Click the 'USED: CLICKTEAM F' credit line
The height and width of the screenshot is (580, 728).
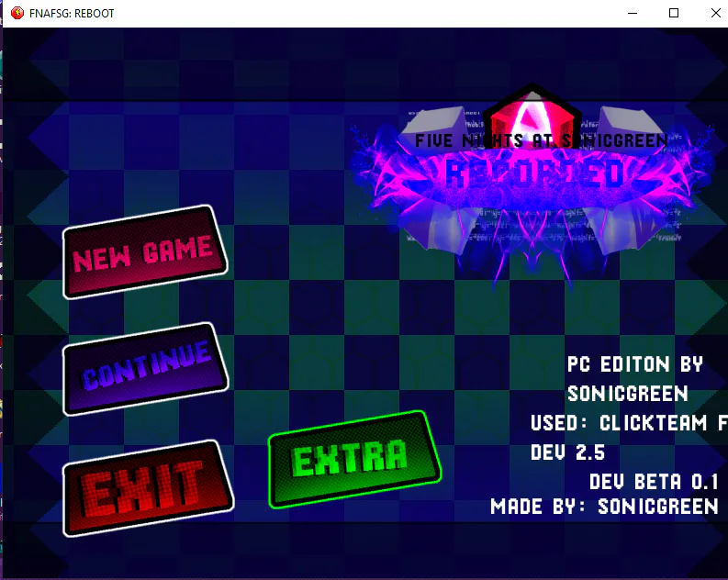coord(629,423)
